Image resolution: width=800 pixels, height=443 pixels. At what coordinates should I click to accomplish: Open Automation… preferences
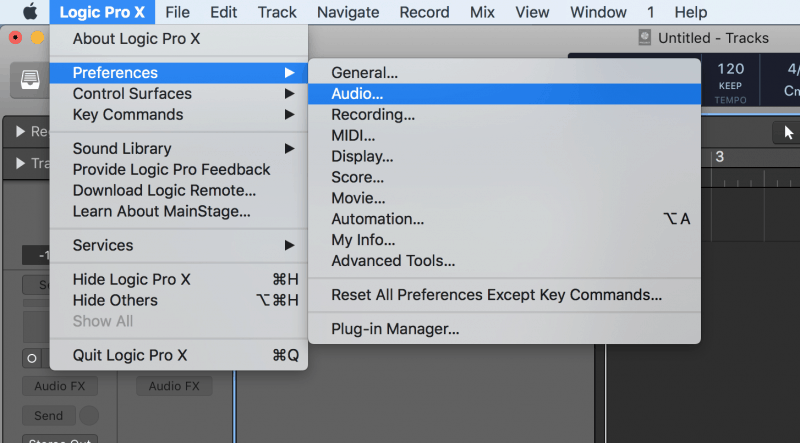click(504, 219)
